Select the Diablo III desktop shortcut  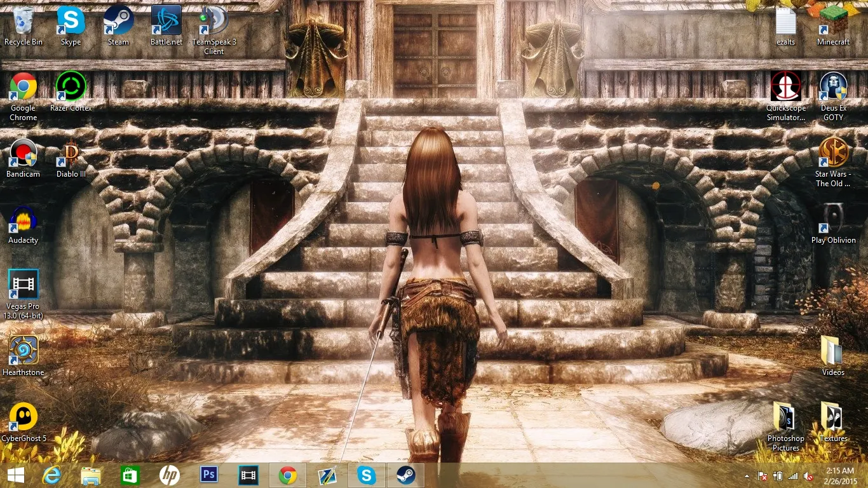(71, 158)
